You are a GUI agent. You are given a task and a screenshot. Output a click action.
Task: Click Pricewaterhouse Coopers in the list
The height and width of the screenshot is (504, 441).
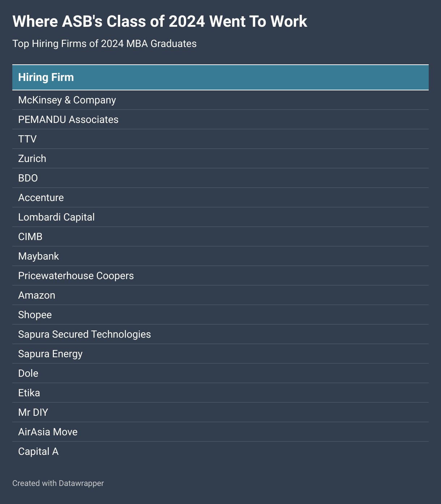click(76, 276)
